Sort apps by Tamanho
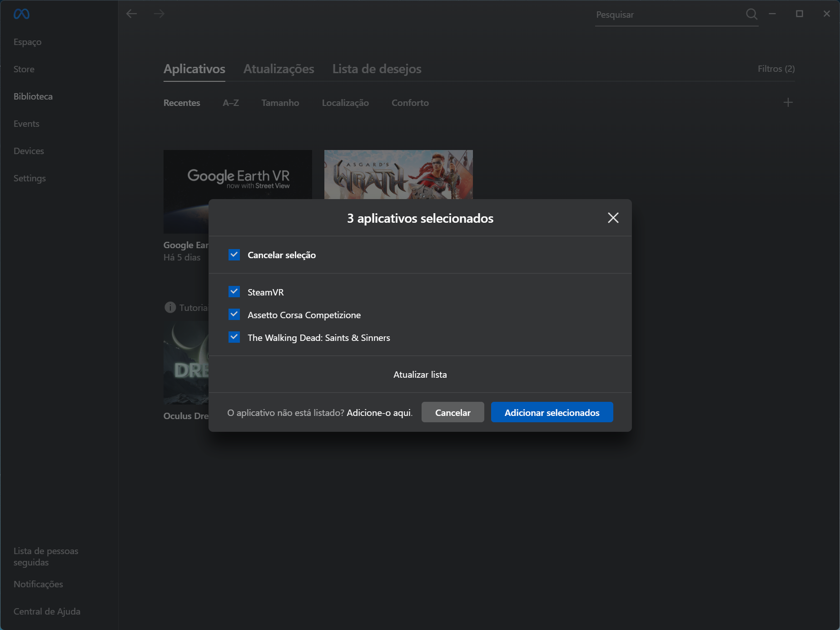This screenshot has width=840, height=630. point(280,103)
